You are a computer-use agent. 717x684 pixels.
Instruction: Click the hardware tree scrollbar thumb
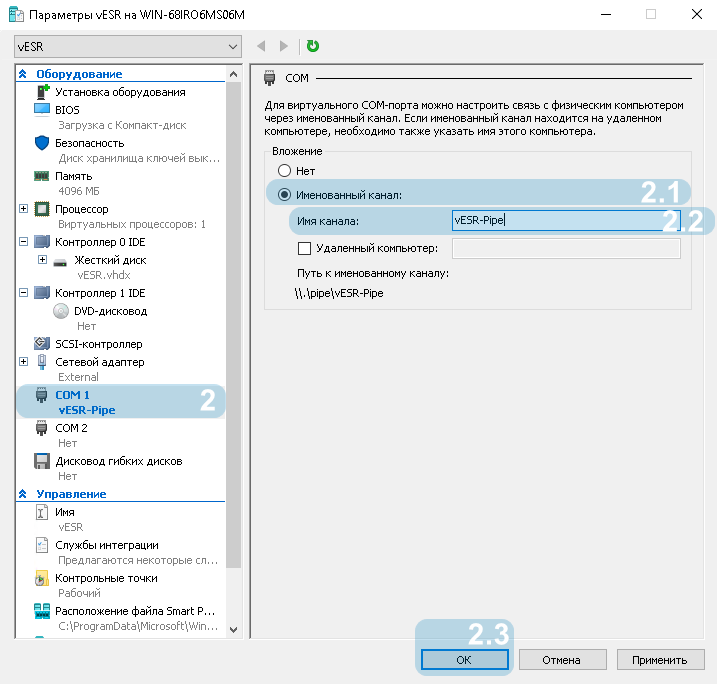pyautogui.click(x=233, y=325)
